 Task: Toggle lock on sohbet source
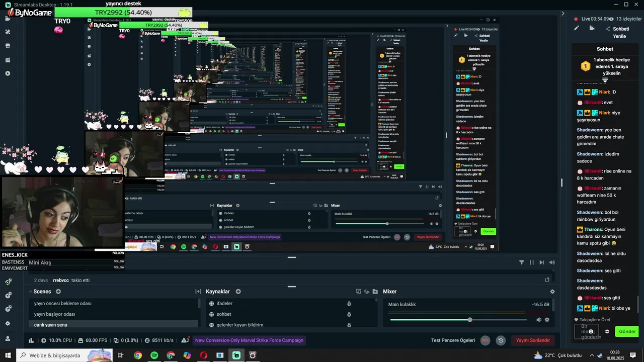click(x=349, y=314)
